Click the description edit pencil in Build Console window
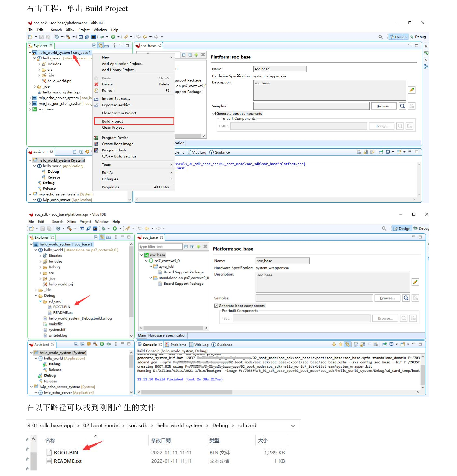 tap(415, 282)
